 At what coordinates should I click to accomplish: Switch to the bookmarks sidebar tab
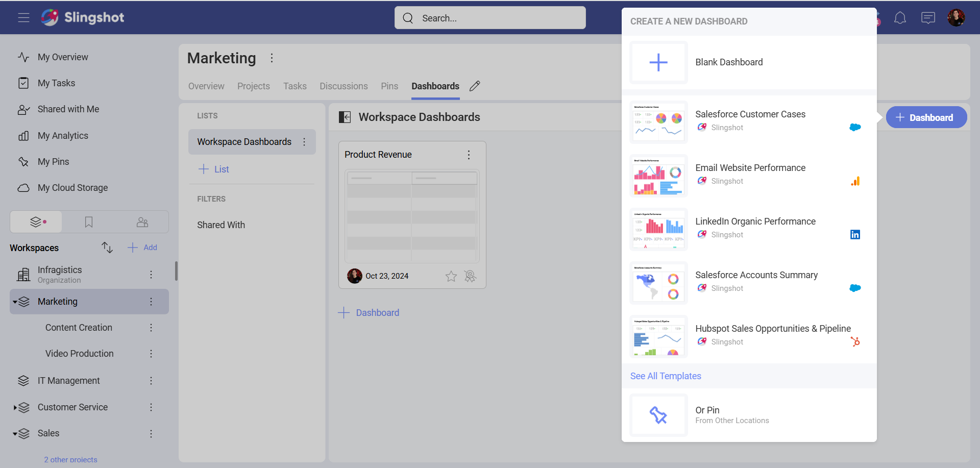89,221
